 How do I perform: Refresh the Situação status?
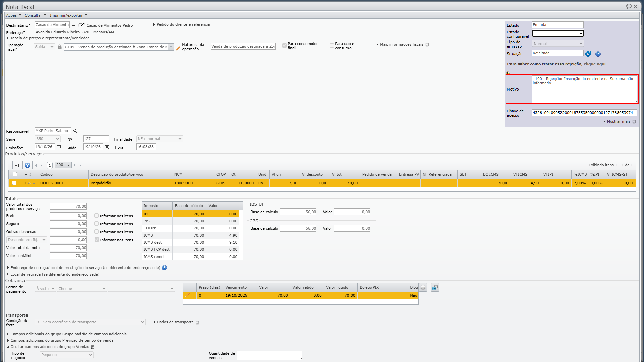(x=588, y=54)
